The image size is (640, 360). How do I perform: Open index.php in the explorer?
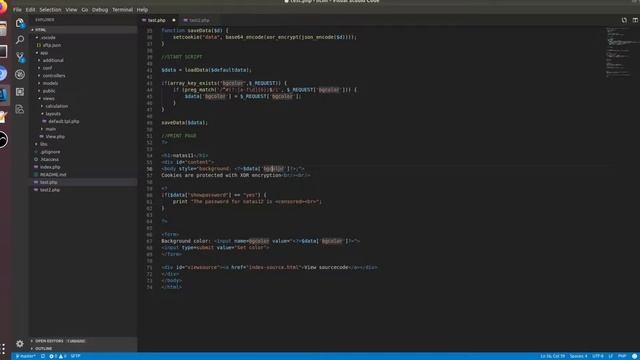(x=50, y=167)
